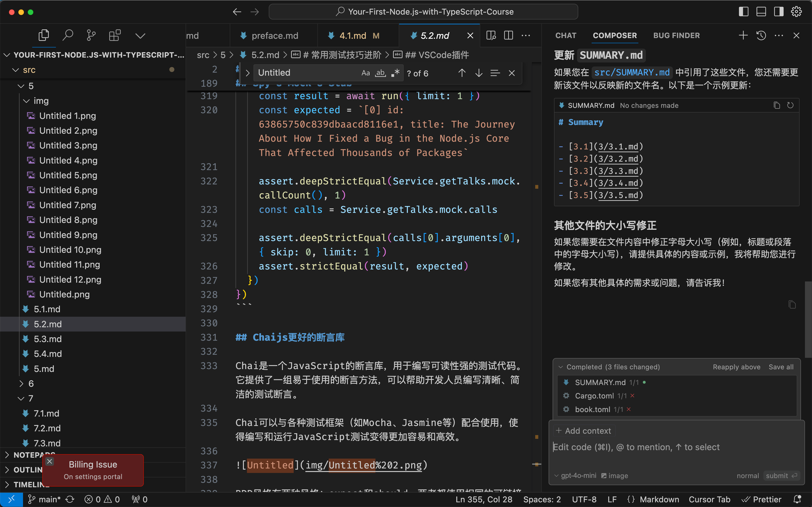This screenshot has width=812, height=507.
Task: Toggle Use Regular Expression in find widget
Action: tap(395, 73)
